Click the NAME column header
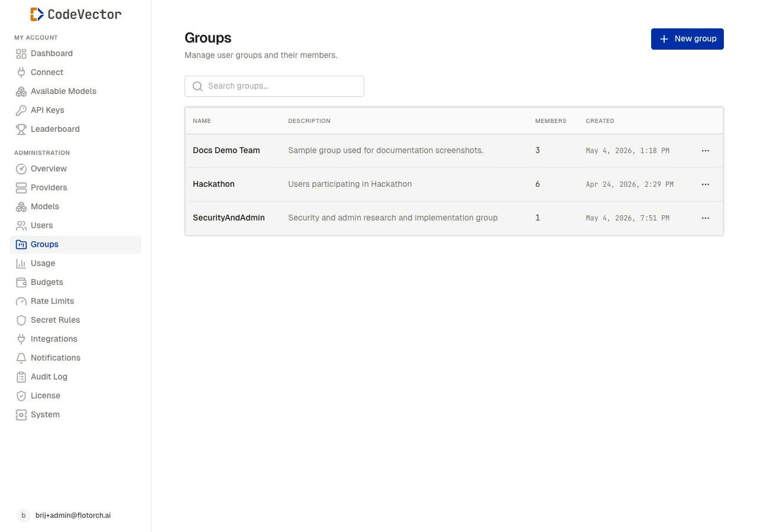The image size is (757, 532). coord(202,121)
